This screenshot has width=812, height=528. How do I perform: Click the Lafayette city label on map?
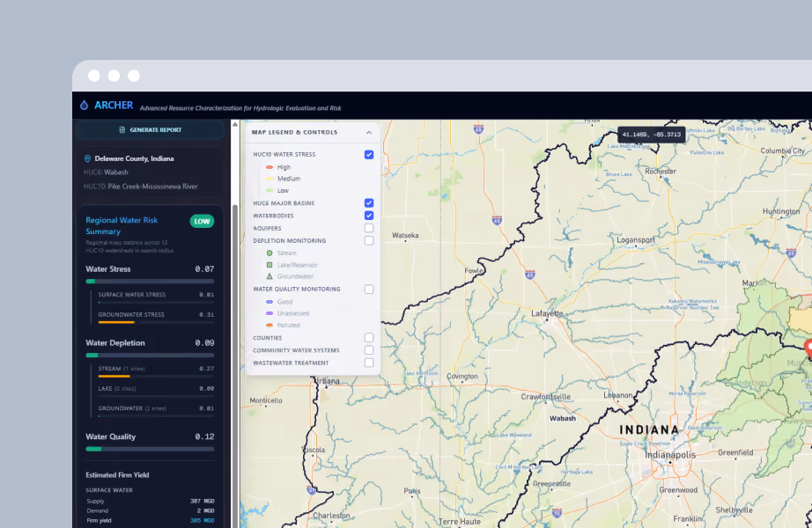[x=547, y=313]
